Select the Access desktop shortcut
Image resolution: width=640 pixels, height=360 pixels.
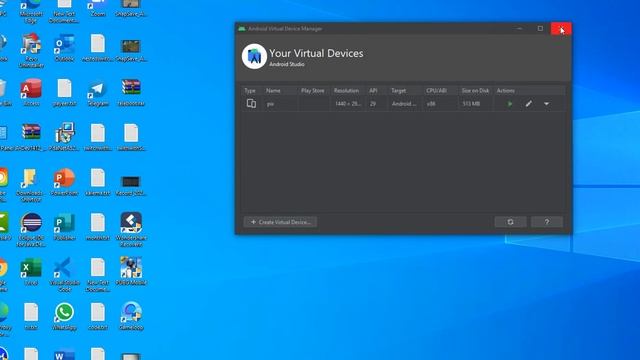tap(31, 93)
